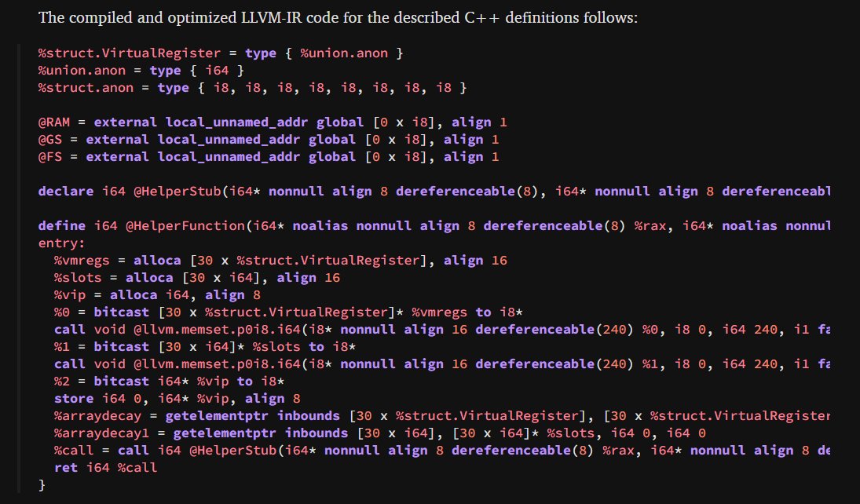860x504 pixels.
Task: Click the ret i64 %call statement
Action: [86, 467]
